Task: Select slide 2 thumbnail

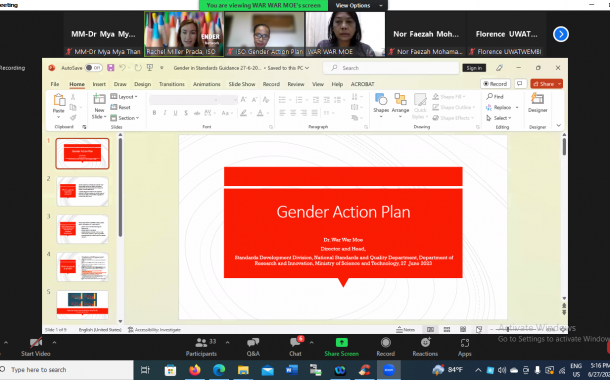Action: (x=82, y=191)
